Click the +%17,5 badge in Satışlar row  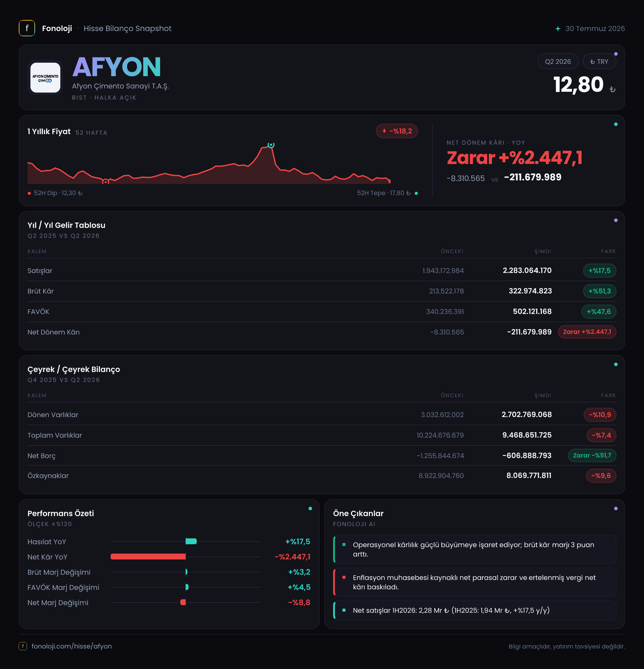(599, 271)
